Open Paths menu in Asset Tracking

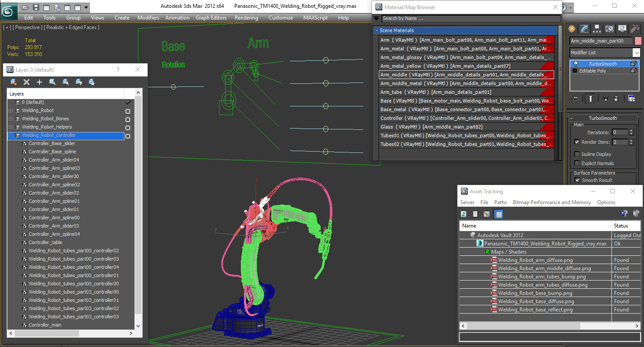pyautogui.click(x=500, y=202)
